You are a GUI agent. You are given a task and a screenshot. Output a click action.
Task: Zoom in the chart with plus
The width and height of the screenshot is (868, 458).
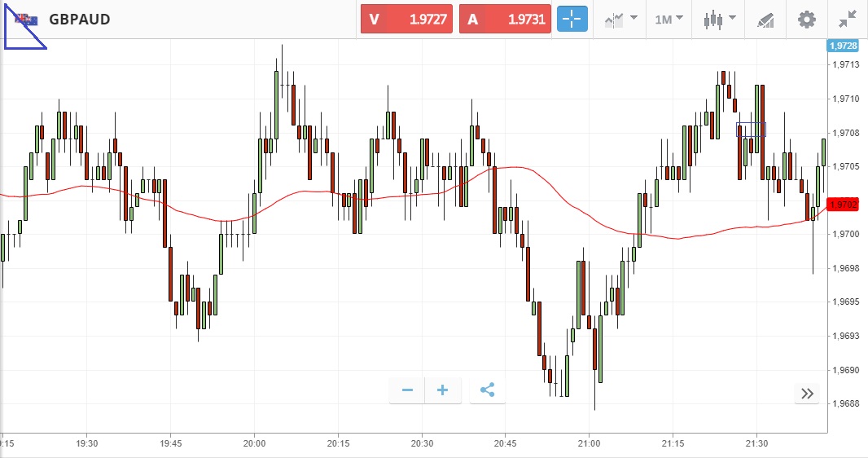[x=443, y=390]
